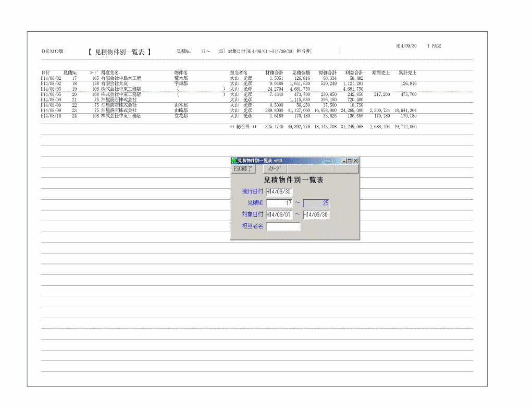The height and width of the screenshot is (410, 532).
Task: Click the blue 担当者名 label in dialog
Action: (x=252, y=226)
